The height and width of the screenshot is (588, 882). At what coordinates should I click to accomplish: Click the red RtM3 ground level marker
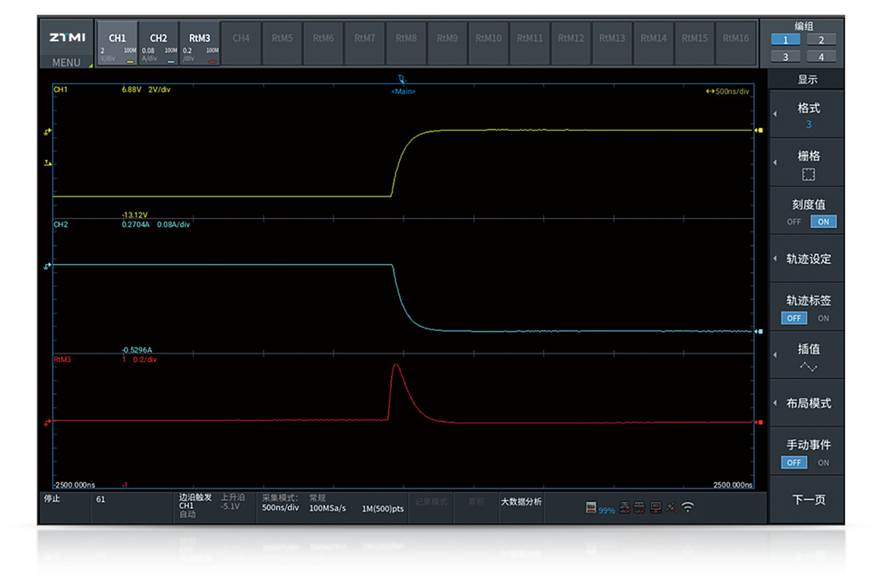point(48,422)
